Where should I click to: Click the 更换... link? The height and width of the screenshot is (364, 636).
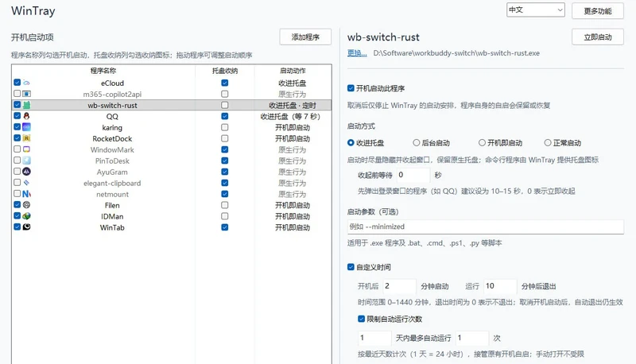click(x=357, y=53)
